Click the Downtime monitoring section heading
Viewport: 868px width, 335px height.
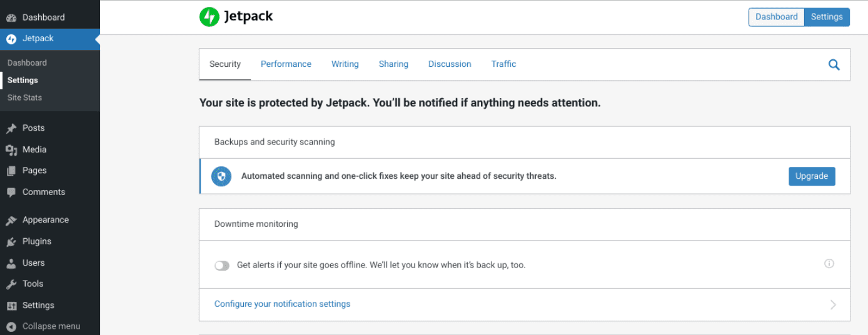tap(256, 224)
